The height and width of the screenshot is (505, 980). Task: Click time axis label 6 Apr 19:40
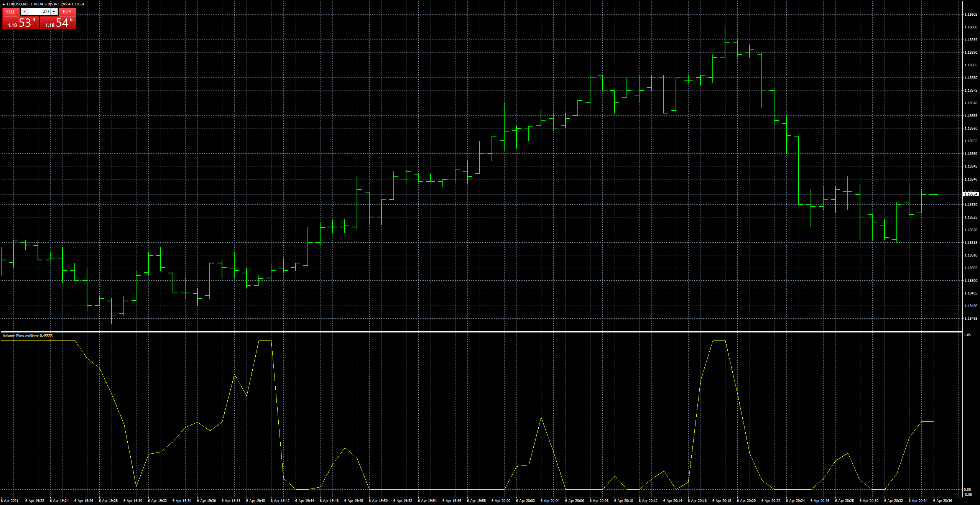(x=255, y=501)
